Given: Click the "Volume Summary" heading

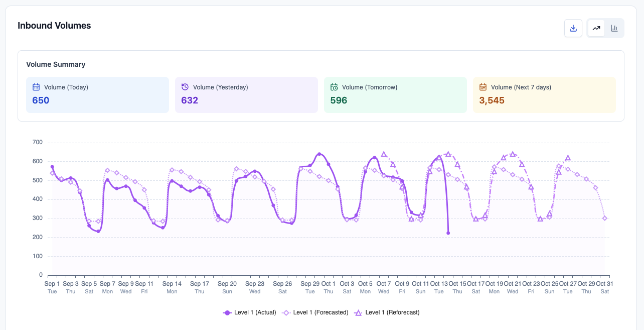Looking at the screenshot, I should click(56, 64).
